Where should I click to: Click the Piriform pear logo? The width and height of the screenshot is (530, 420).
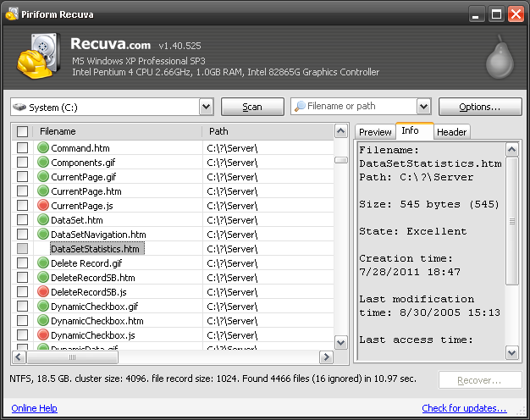(x=500, y=57)
